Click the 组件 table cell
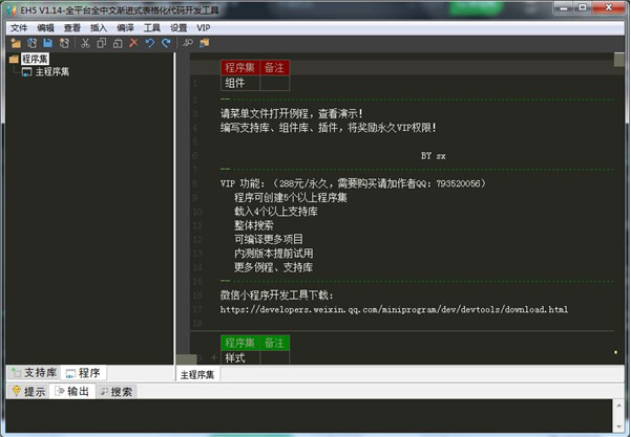 [x=235, y=83]
